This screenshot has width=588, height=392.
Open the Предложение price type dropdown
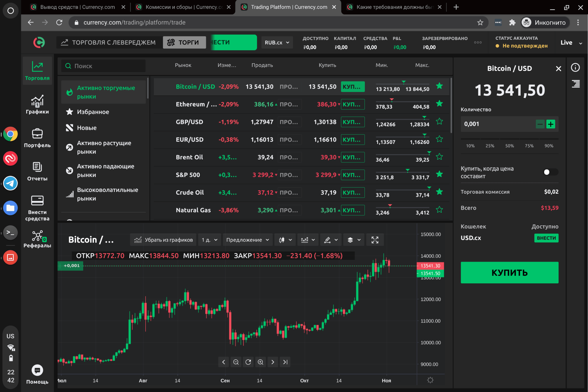click(x=247, y=240)
